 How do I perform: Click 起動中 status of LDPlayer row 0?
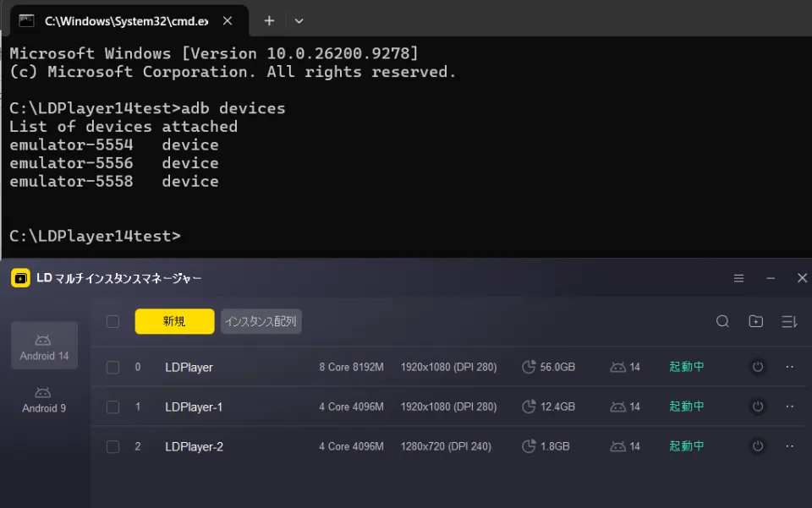pyautogui.click(x=687, y=367)
